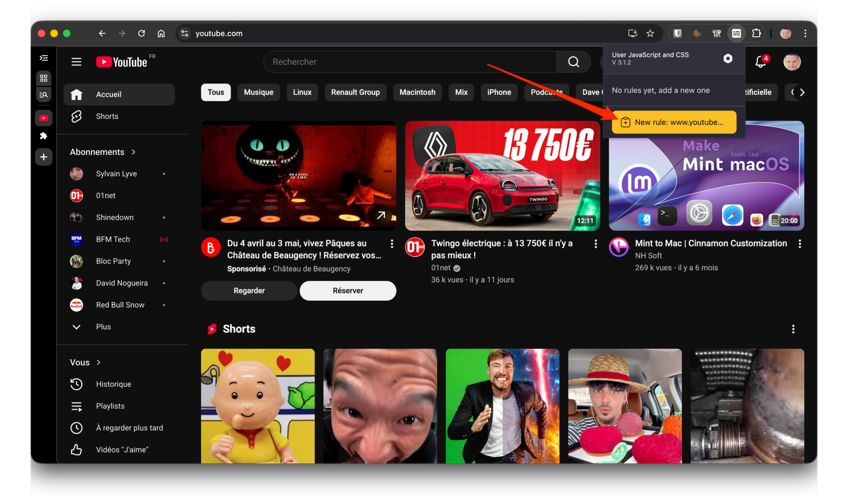Open Vidéos "J'aime" in the sidebar
Image resolution: width=848 pixels, height=504 pixels.
tap(119, 450)
